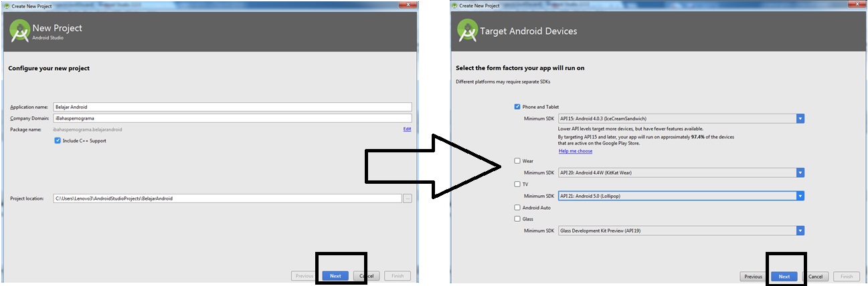Click the 'Select the form factors' heading
The height and width of the screenshot is (286, 868).
pos(520,68)
